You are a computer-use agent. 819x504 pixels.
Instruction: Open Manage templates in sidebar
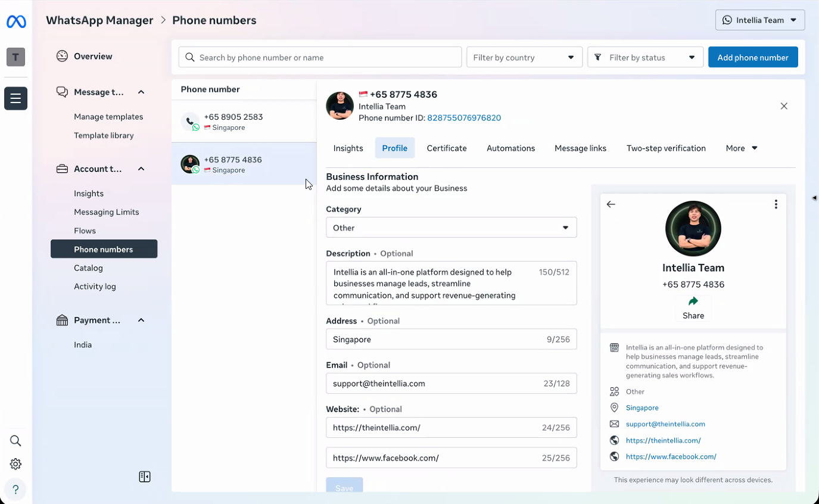point(108,117)
